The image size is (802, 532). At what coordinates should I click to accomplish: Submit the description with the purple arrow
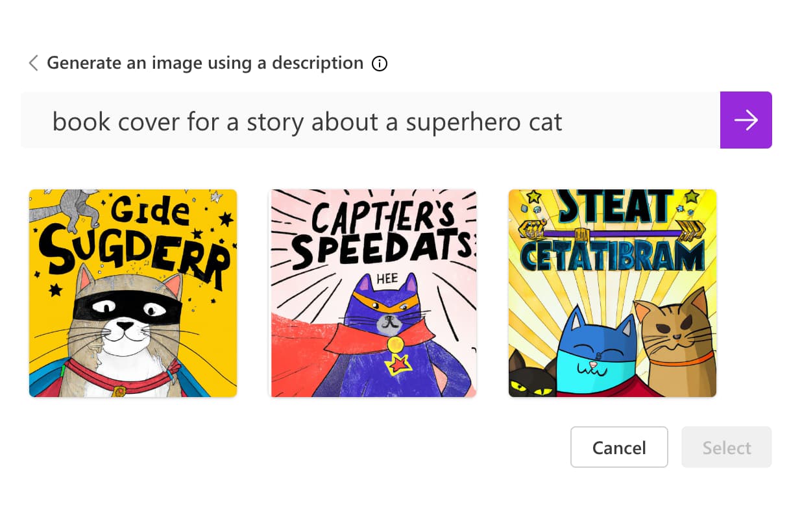pos(746,120)
